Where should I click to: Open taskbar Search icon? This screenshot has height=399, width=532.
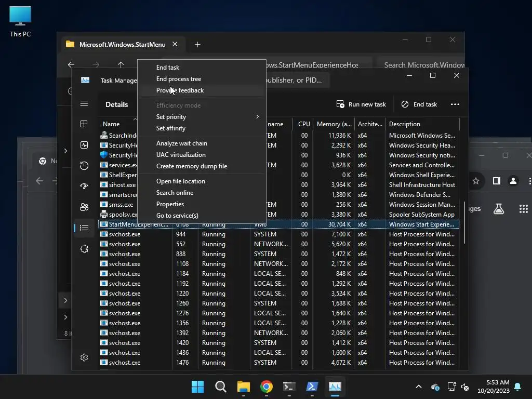220,387
